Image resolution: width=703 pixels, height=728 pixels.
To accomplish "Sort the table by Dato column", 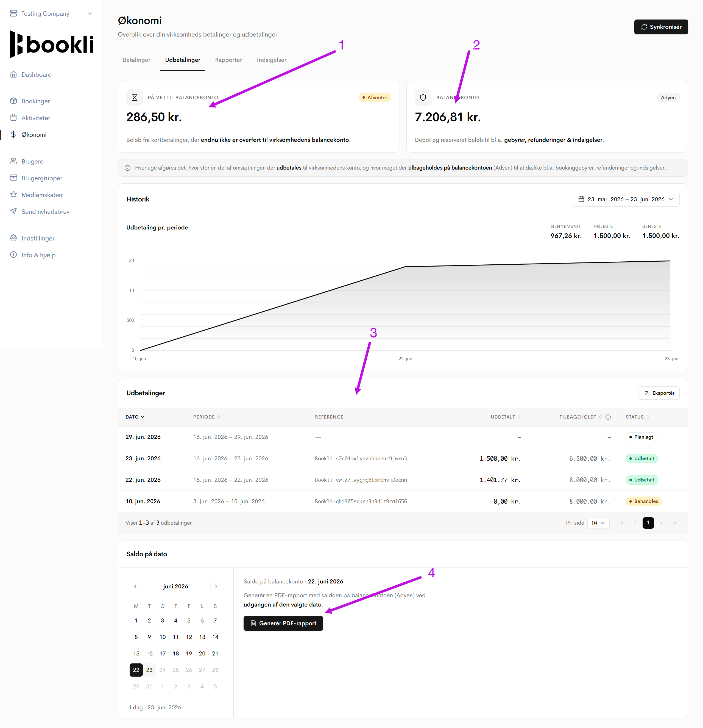I will point(135,417).
